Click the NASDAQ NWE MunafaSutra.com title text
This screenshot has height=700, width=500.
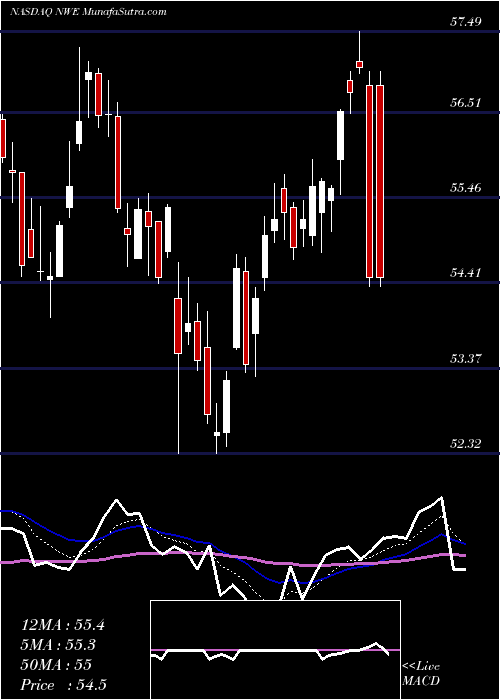click(88, 11)
